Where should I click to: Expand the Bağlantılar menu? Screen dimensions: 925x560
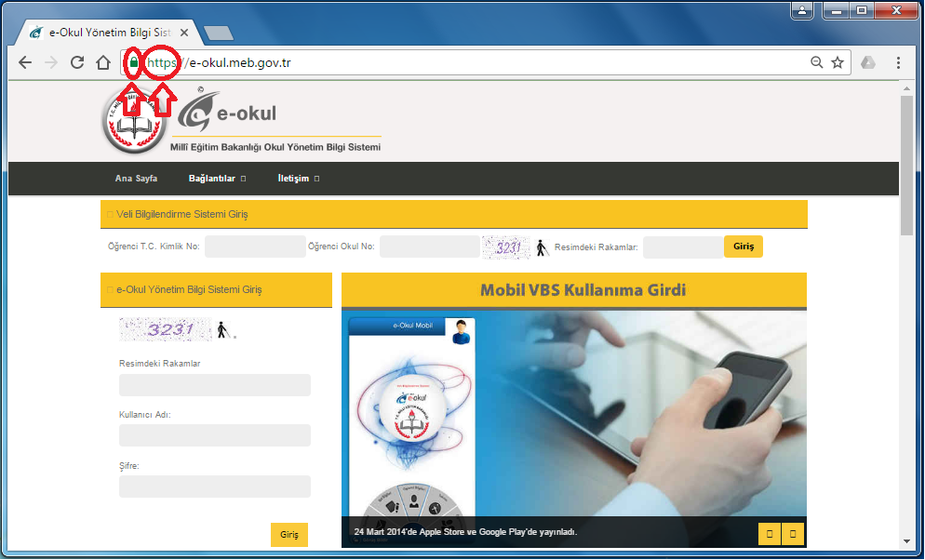(217, 179)
